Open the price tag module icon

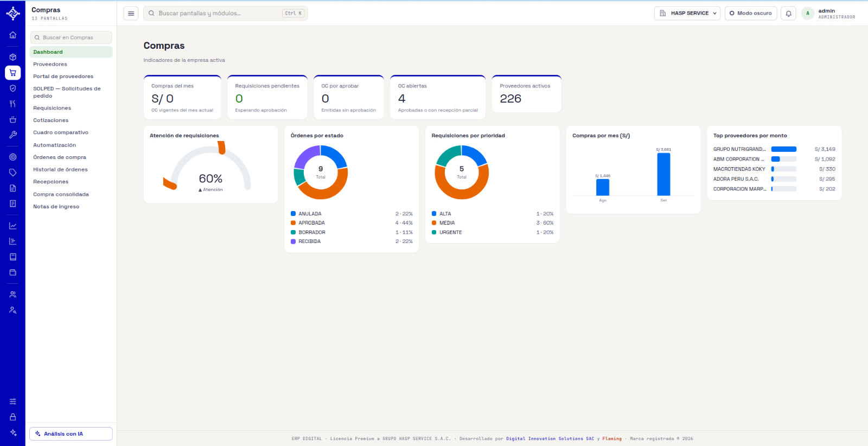12,173
